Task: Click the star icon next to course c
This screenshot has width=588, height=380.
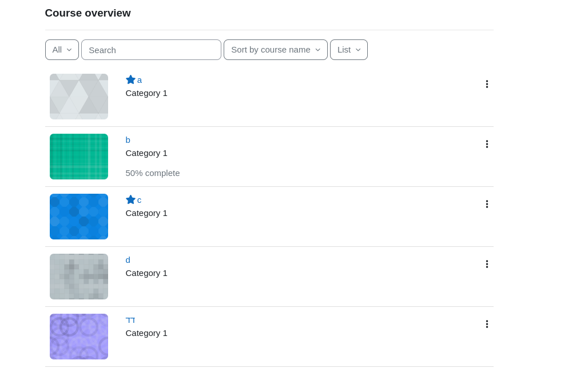Action: click(x=130, y=200)
